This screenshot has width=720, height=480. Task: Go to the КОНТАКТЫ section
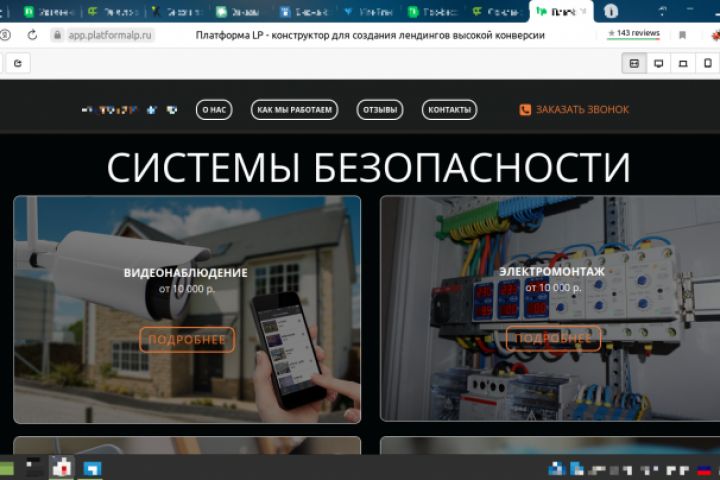(450, 110)
